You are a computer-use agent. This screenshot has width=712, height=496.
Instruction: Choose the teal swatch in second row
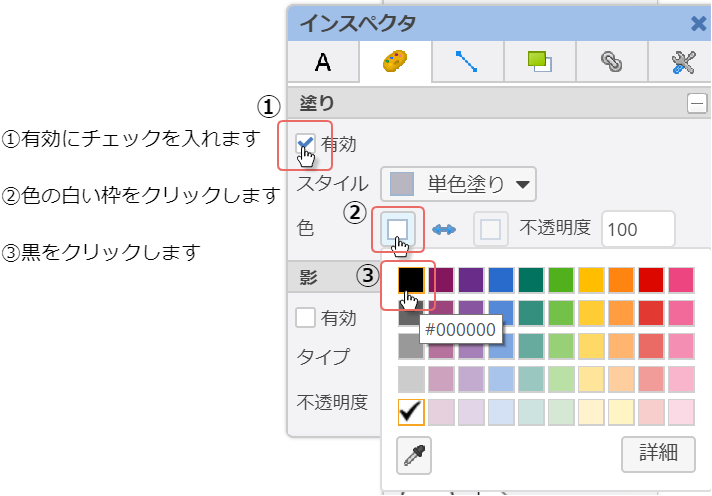(x=531, y=313)
